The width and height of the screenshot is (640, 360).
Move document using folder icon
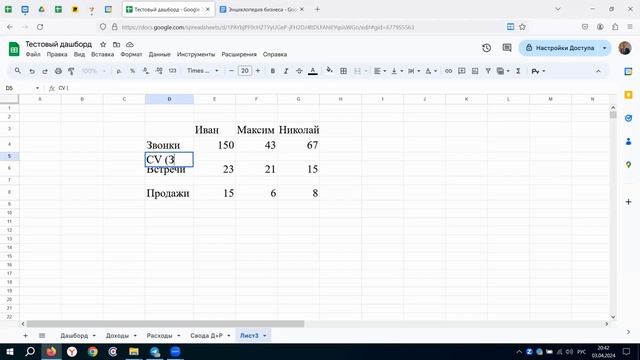point(116,44)
